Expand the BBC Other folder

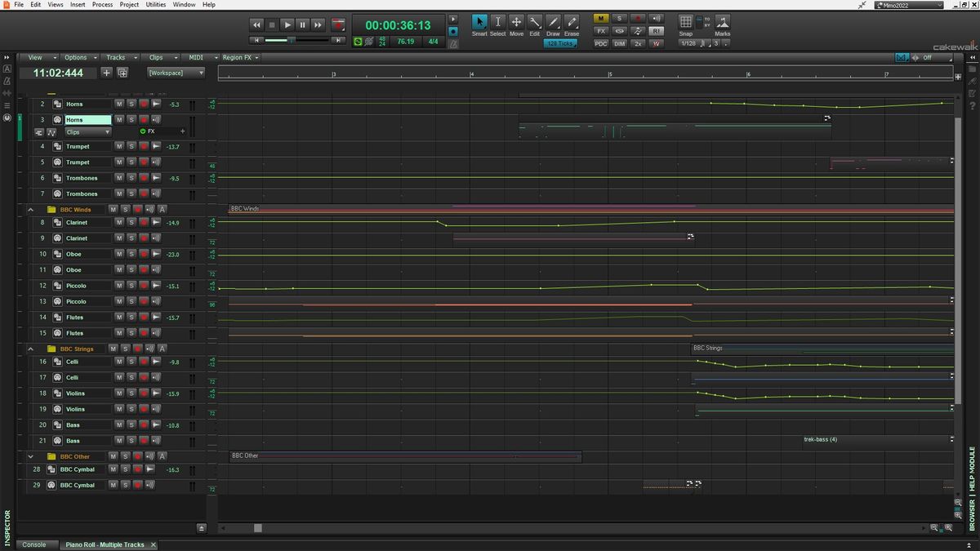click(x=31, y=456)
